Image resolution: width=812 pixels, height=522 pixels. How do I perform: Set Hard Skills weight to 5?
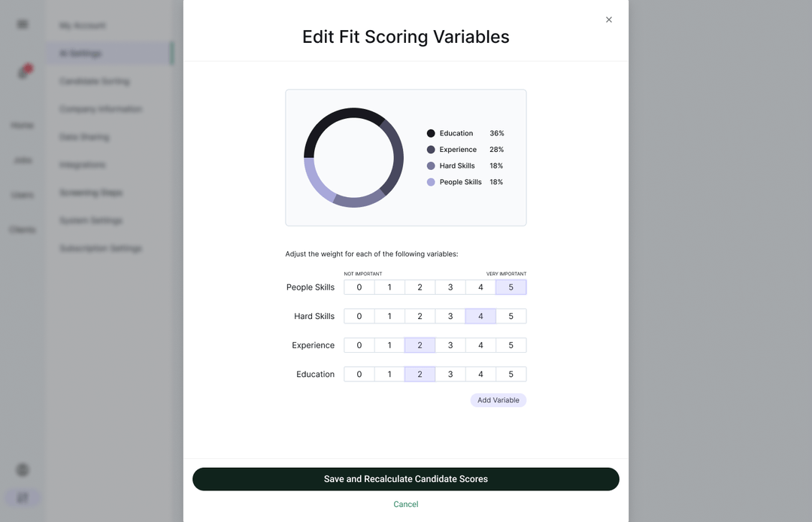[x=511, y=317]
